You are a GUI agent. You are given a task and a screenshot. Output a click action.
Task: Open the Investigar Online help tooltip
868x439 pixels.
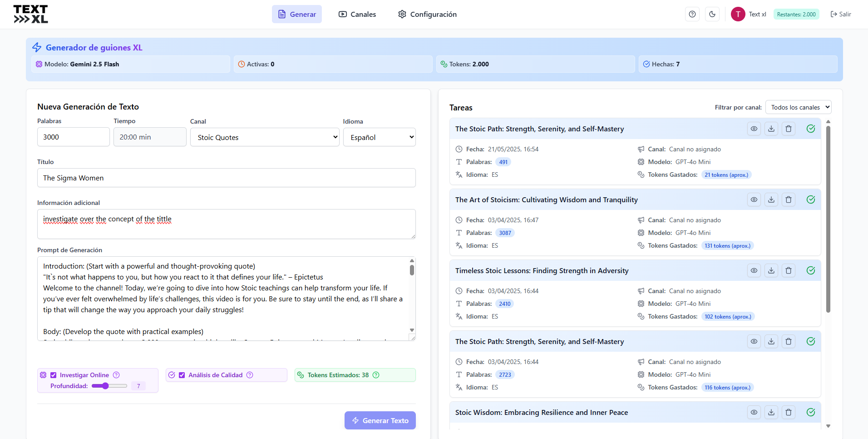coord(116,375)
